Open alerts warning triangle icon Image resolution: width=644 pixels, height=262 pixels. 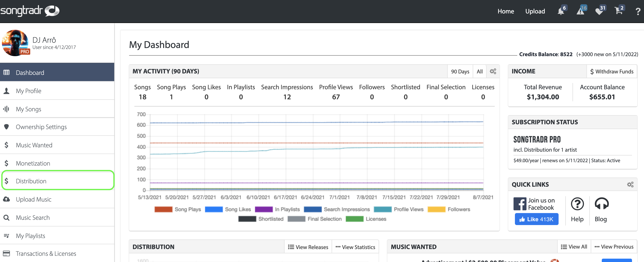(x=580, y=11)
